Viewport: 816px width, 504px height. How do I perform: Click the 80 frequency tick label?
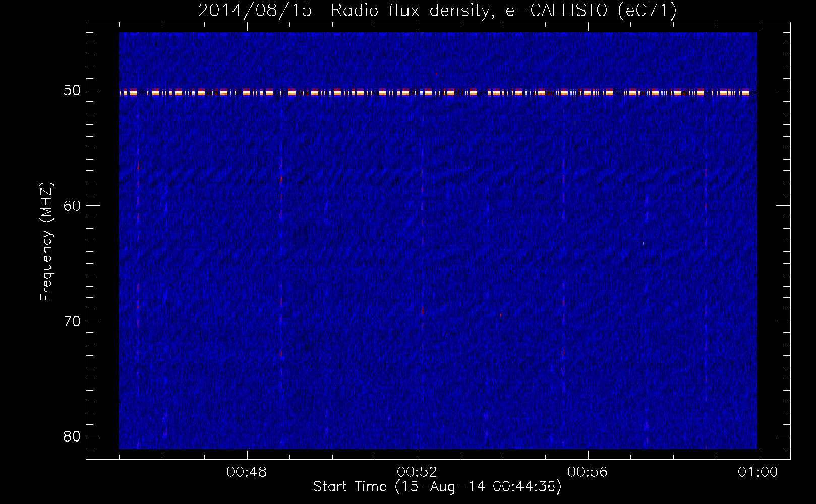pos(72,436)
